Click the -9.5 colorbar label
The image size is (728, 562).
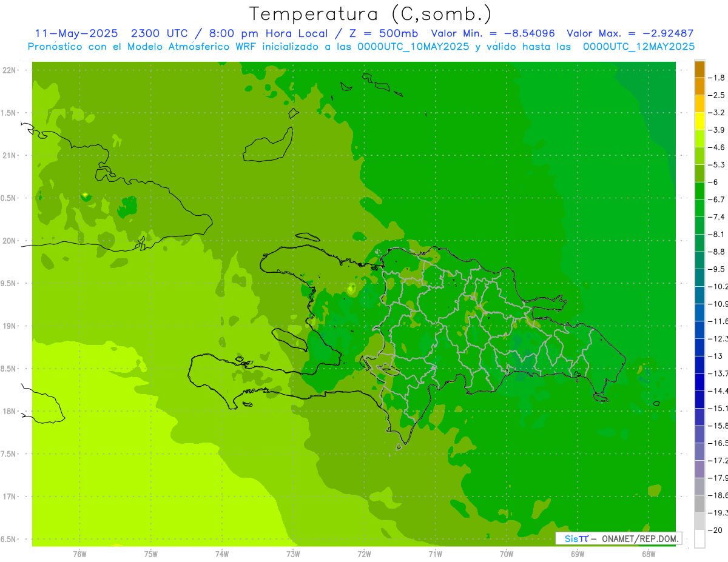pos(717,269)
